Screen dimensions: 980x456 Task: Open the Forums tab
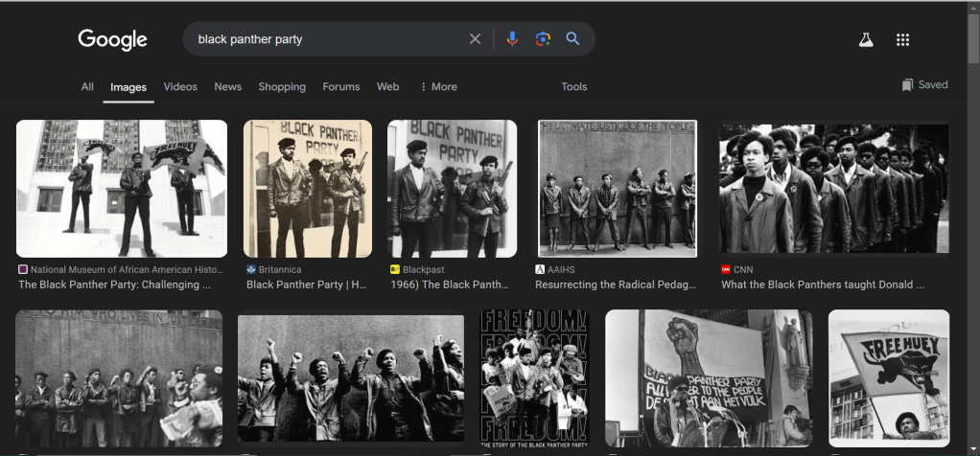[340, 87]
